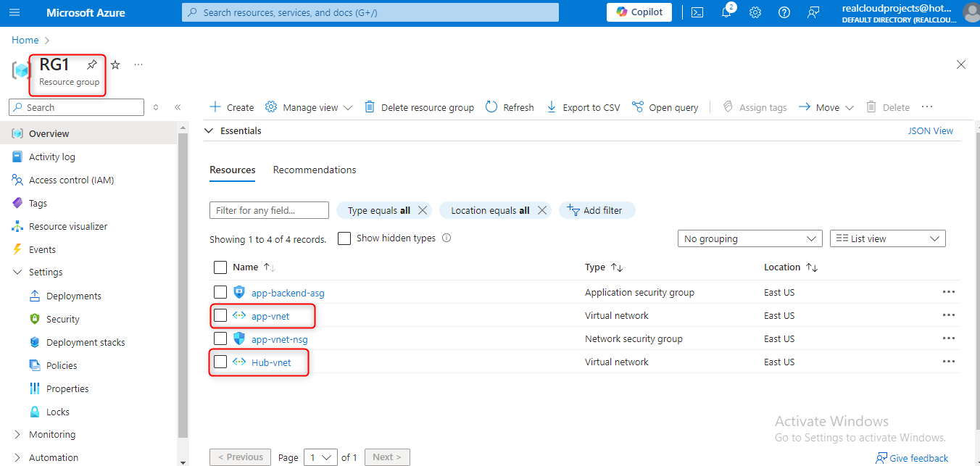
Task: Collapse the left navigation pane
Action: (178, 107)
